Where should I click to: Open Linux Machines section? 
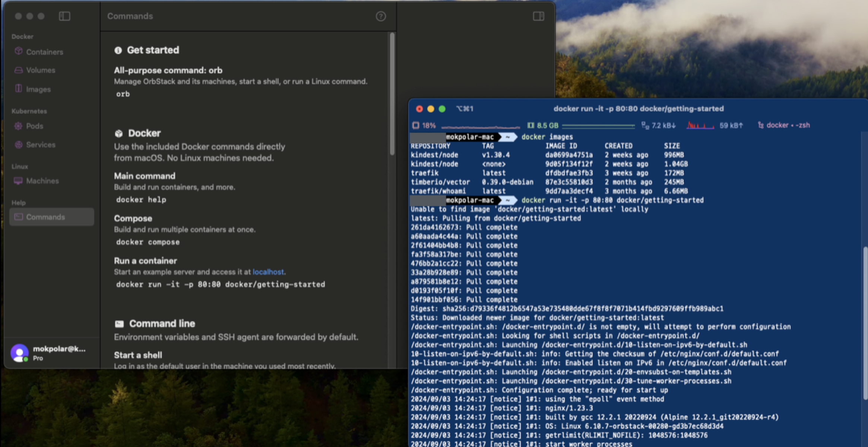click(x=42, y=181)
